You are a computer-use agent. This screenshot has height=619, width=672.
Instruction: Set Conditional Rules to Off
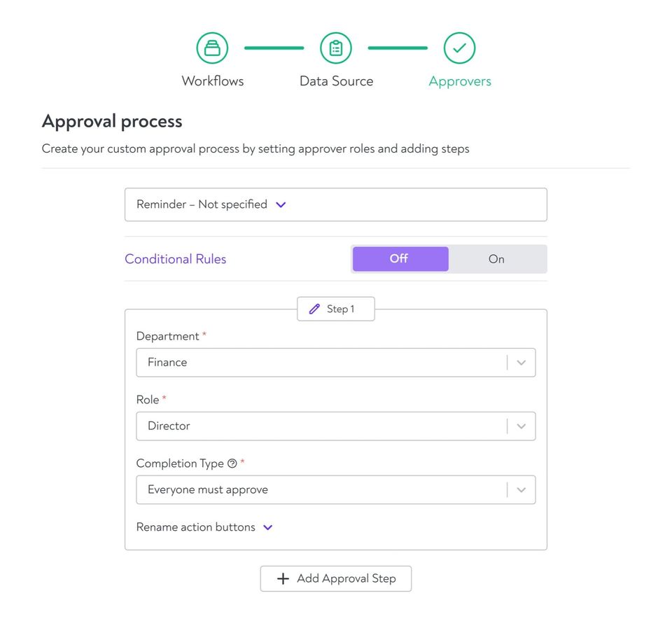click(400, 259)
